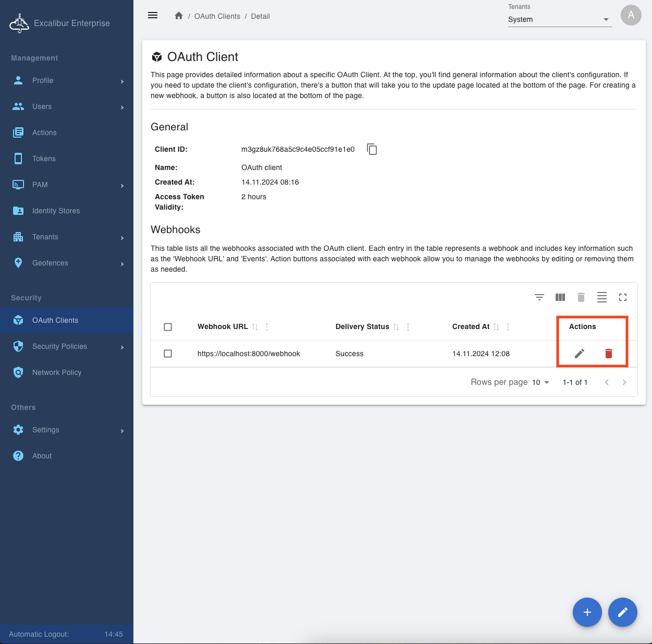Toggle table density icon
This screenshot has height=644, width=652.
602,297
